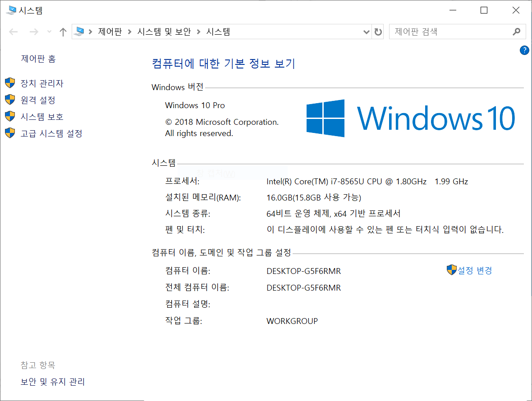Viewport: 532px width, 401px height.
Task: Expand chevron after 제어판 in breadcrumb
Action: (129, 32)
